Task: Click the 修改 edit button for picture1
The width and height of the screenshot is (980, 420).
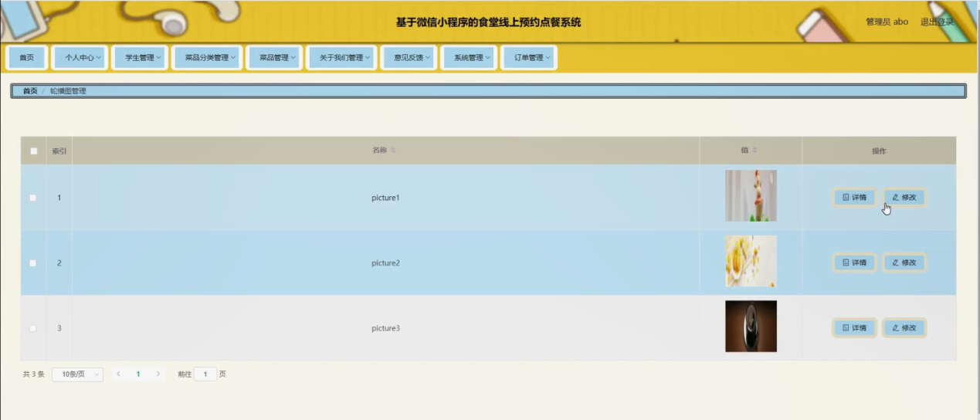Action: pos(904,198)
